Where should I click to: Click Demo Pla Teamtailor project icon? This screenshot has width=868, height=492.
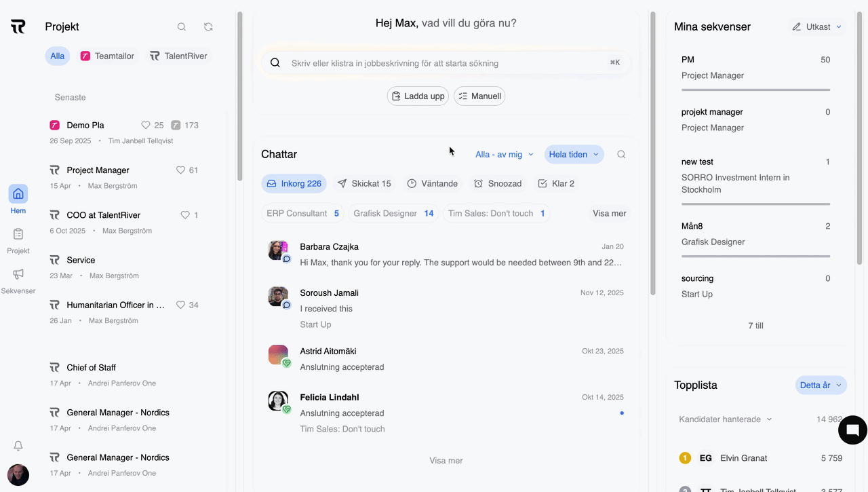click(55, 125)
